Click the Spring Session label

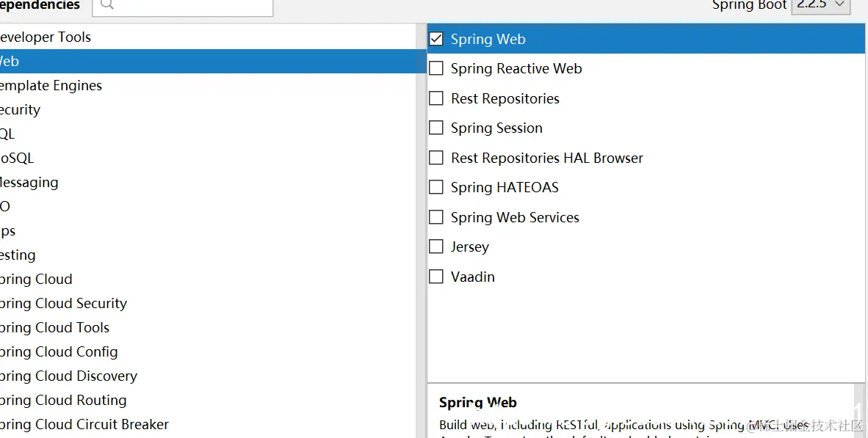point(496,128)
